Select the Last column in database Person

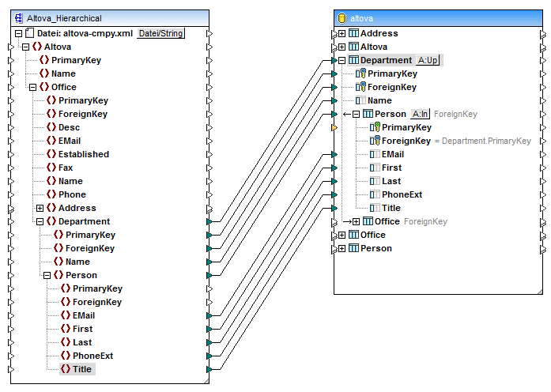[x=391, y=181]
